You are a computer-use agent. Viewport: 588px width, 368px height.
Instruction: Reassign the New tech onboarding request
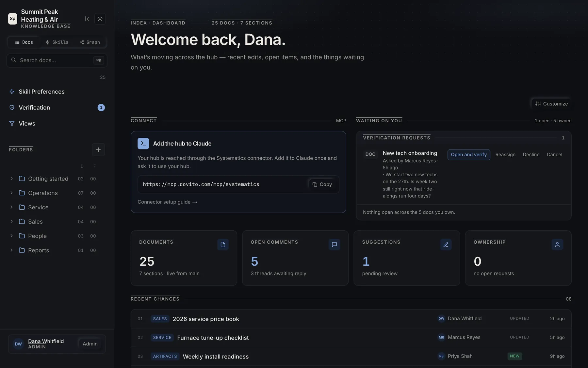[x=505, y=155]
